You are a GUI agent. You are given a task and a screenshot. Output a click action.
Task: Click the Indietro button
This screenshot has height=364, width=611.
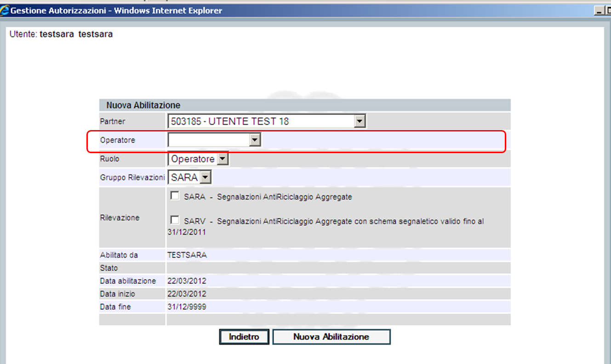pyautogui.click(x=244, y=337)
